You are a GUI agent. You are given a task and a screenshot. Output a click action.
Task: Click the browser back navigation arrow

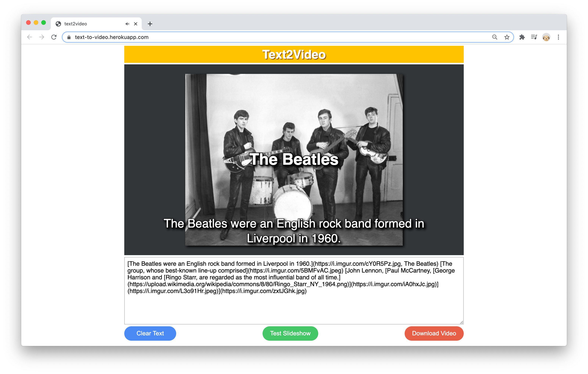tap(30, 37)
